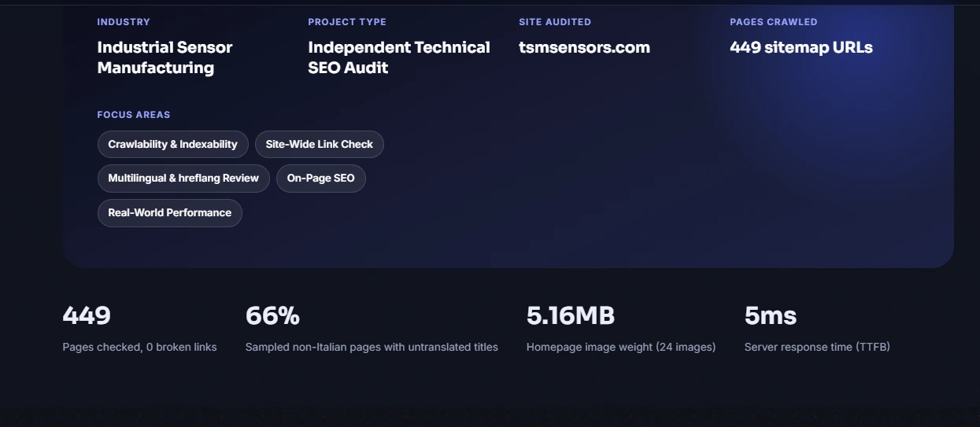980x427 pixels.
Task: Click the untranslated titles description text
Action: click(372, 347)
